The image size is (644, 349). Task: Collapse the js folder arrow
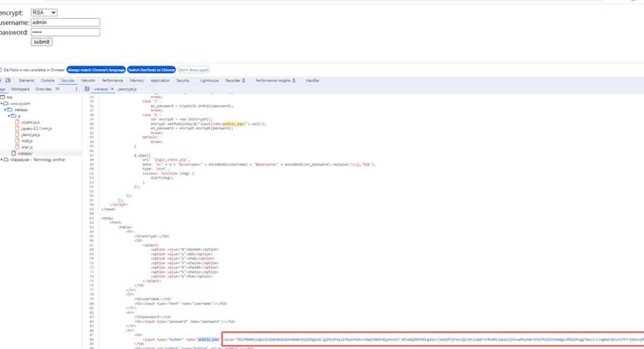(x=9, y=116)
